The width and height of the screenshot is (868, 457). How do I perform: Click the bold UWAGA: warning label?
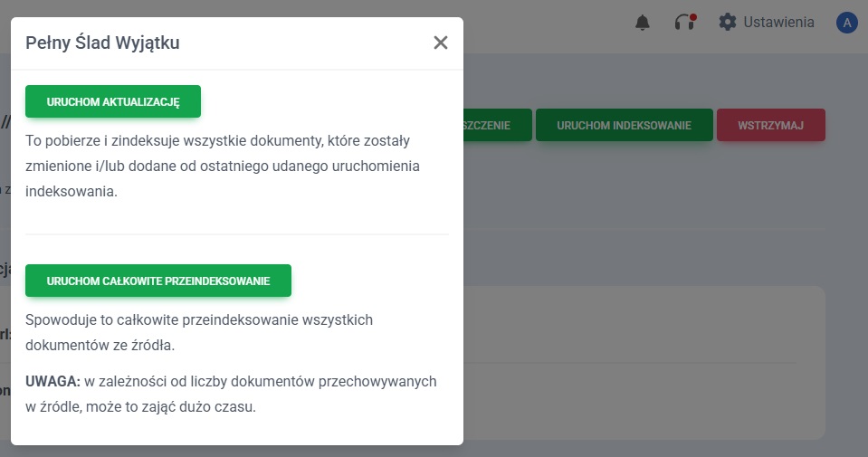[53, 382]
